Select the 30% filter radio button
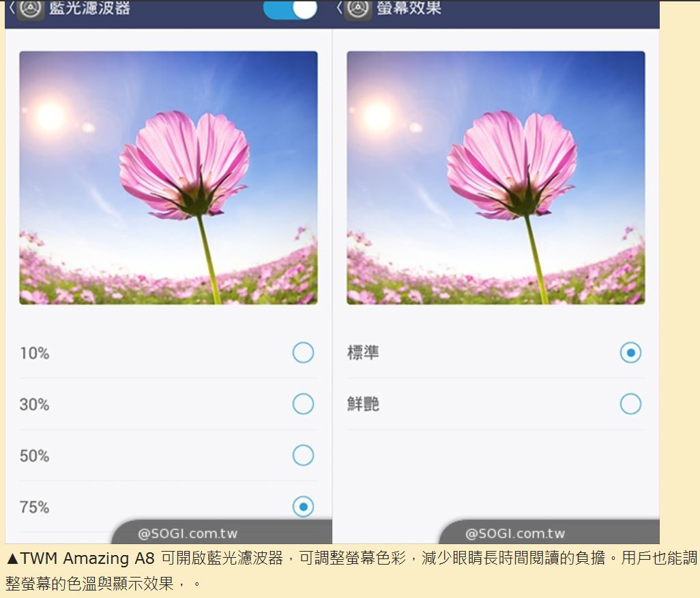Screen dimensions: 700x598 [303, 404]
